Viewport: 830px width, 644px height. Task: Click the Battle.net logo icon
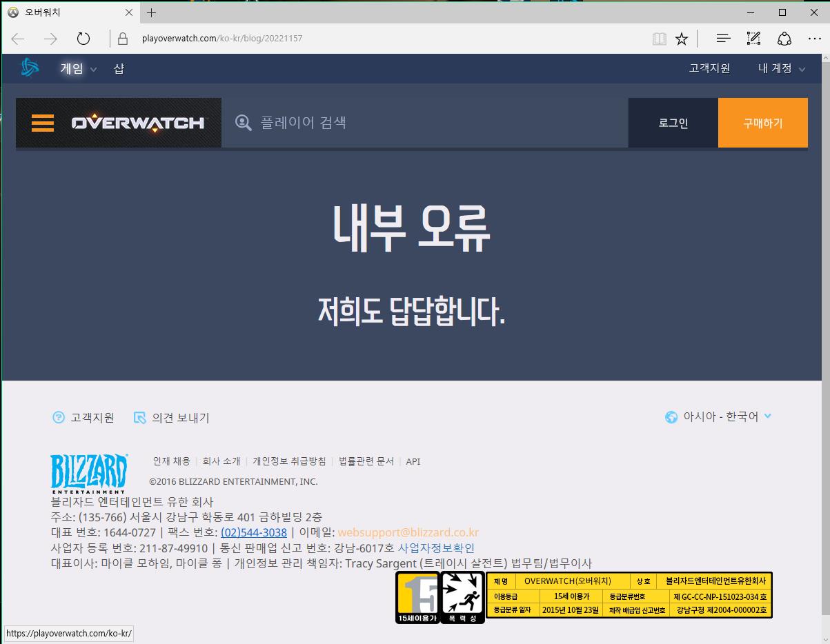[30, 68]
